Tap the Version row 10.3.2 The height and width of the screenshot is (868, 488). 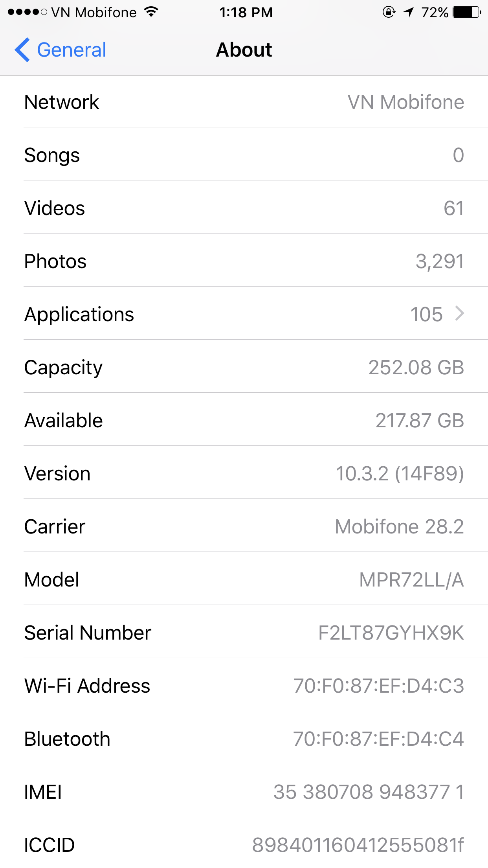244,473
